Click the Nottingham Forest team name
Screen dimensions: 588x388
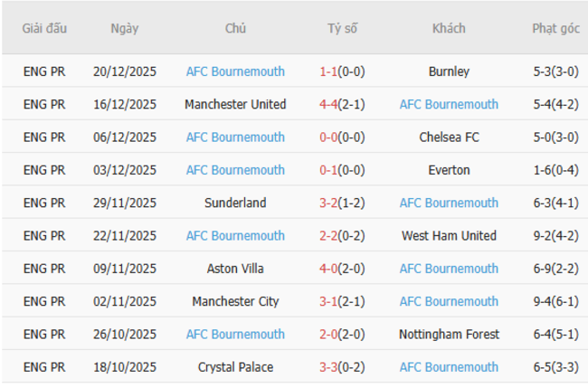tap(449, 335)
